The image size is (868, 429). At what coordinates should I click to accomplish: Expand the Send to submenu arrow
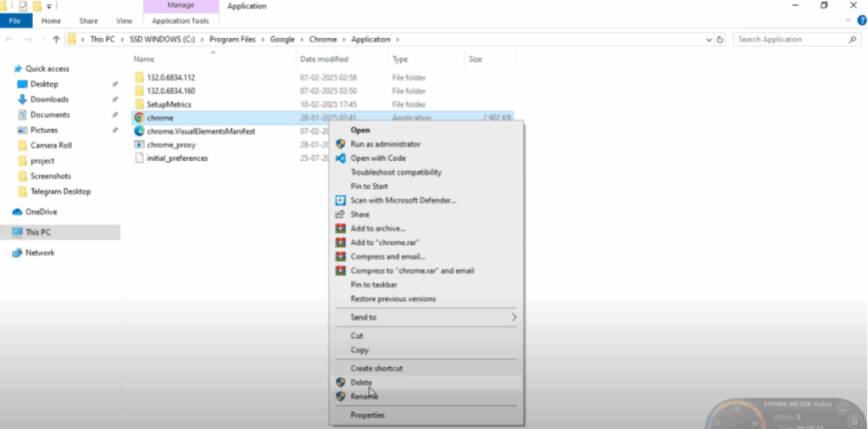[514, 317]
